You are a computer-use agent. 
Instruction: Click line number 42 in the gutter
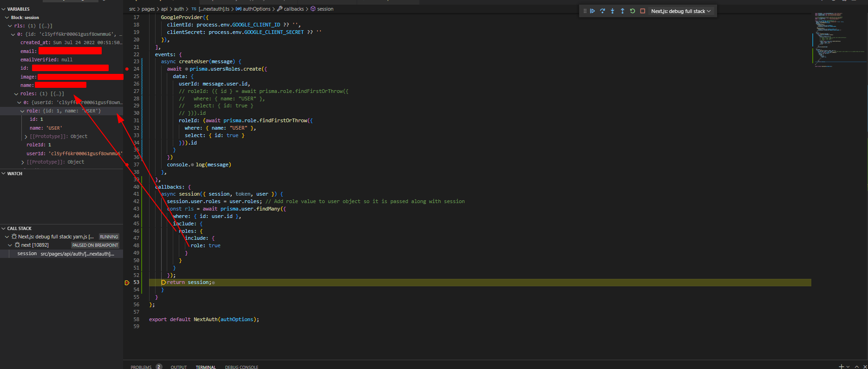(136, 202)
